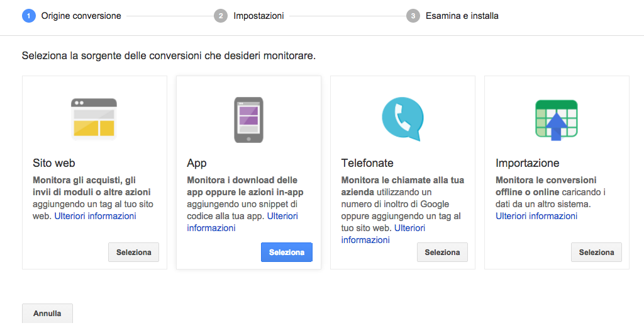Go to the Impostazioni step
Viewport: 644px width, 335px height.
click(x=258, y=16)
